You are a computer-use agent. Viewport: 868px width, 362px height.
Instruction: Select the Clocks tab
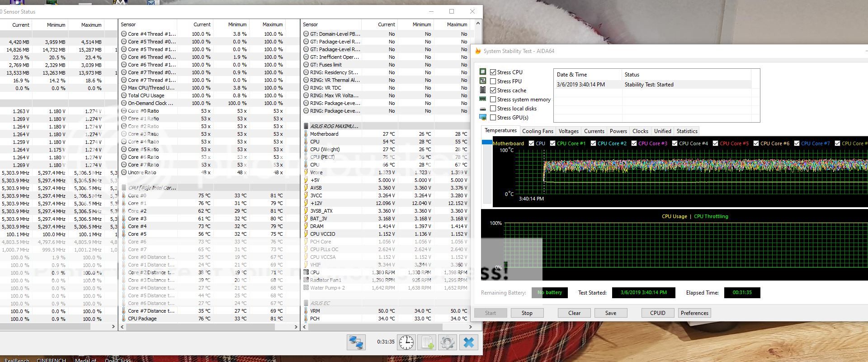point(640,131)
